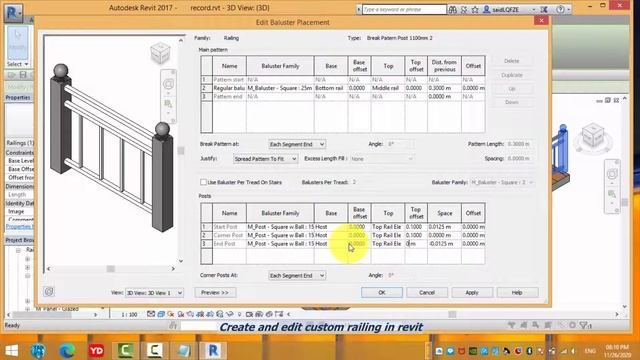
Task: Open the Corner Posts At dropdown
Action: click(x=297, y=276)
